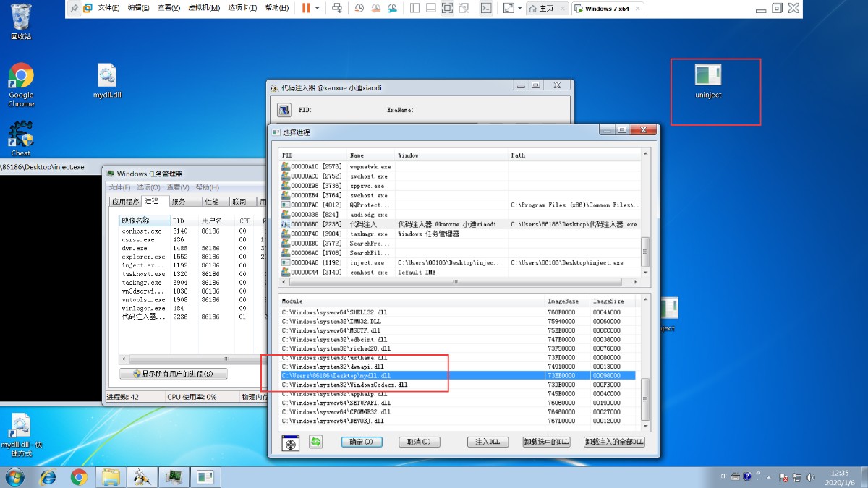Click the window finder crosshair icon
The height and width of the screenshot is (488, 868).
[x=291, y=442]
